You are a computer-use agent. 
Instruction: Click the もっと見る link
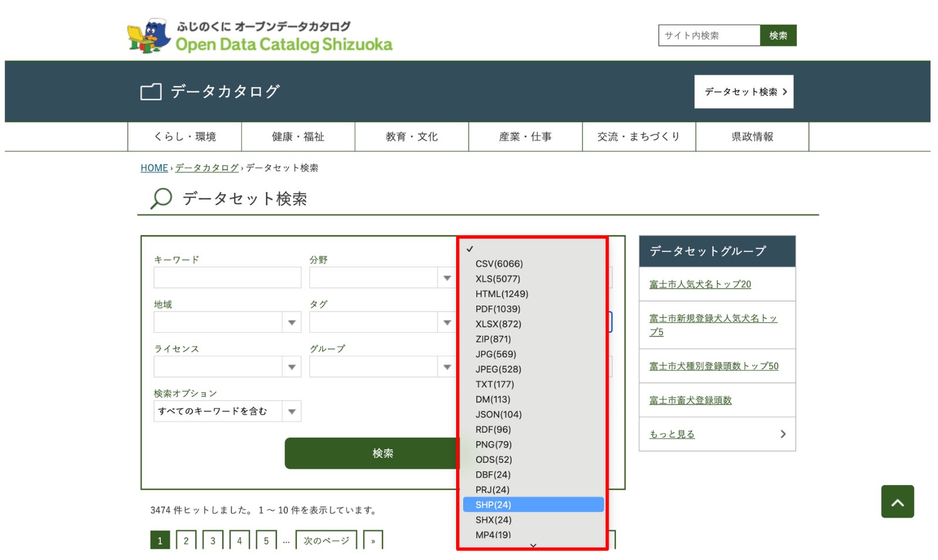pyautogui.click(x=672, y=434)
